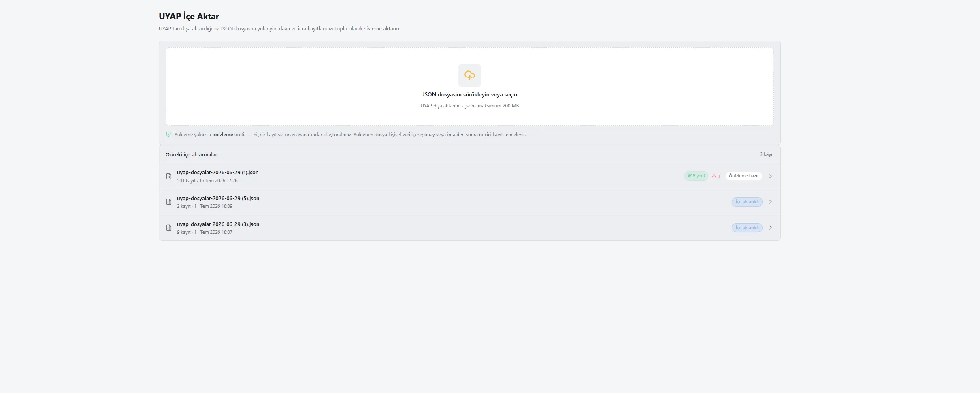Click the "Önceki içe aktarmalar" section header
Screen dimensions: 980x393
(191, 154)
